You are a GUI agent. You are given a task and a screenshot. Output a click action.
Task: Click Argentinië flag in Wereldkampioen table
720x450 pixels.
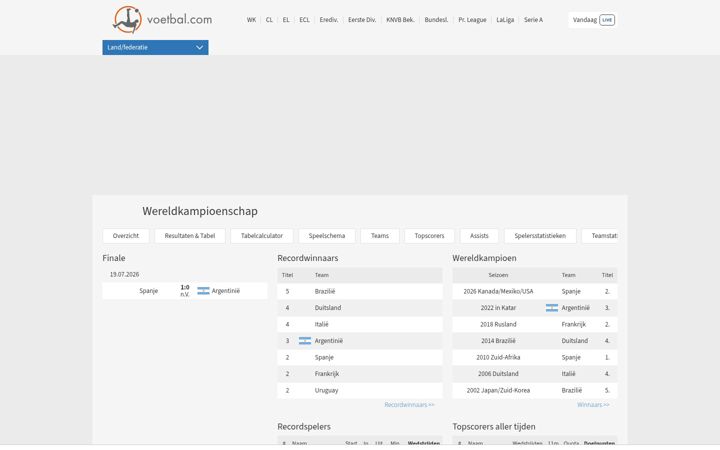click(x=552, y=308)
